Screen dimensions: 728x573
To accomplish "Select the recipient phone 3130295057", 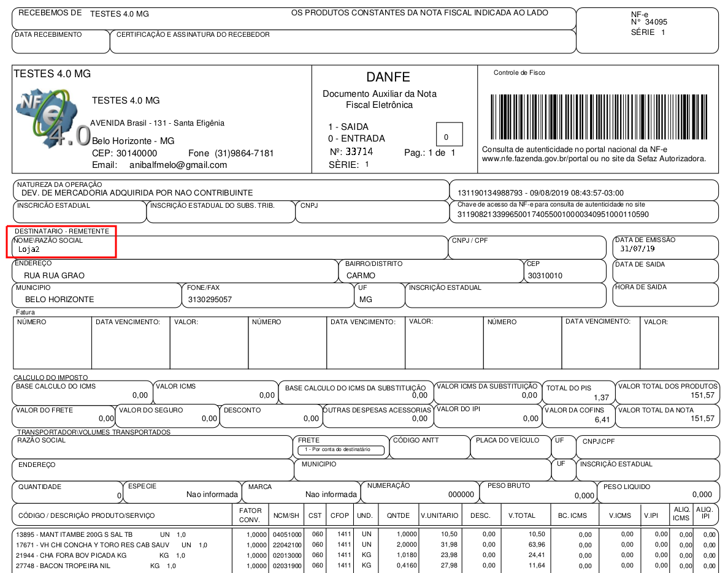I will pos(210,300).
